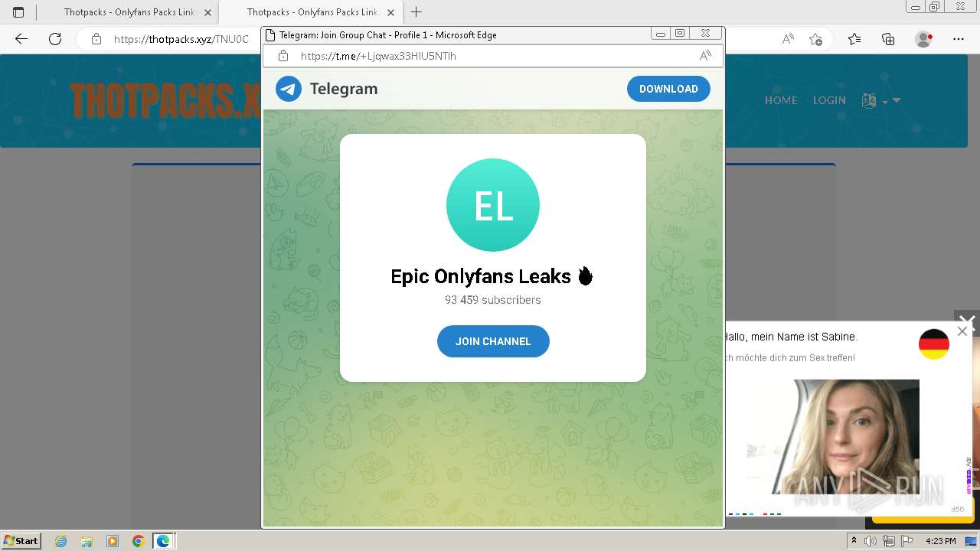This screenshot has height=551, width=980.
Task: Click the Download button in Telegram header
Action: click(x=668, y=89)
